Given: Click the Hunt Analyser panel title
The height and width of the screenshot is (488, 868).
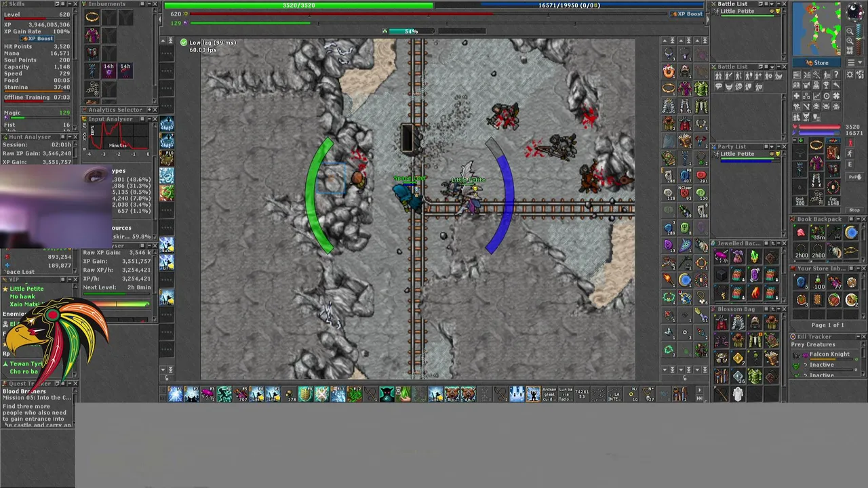Looking at the screenshot, I should (x=29, y=137).
